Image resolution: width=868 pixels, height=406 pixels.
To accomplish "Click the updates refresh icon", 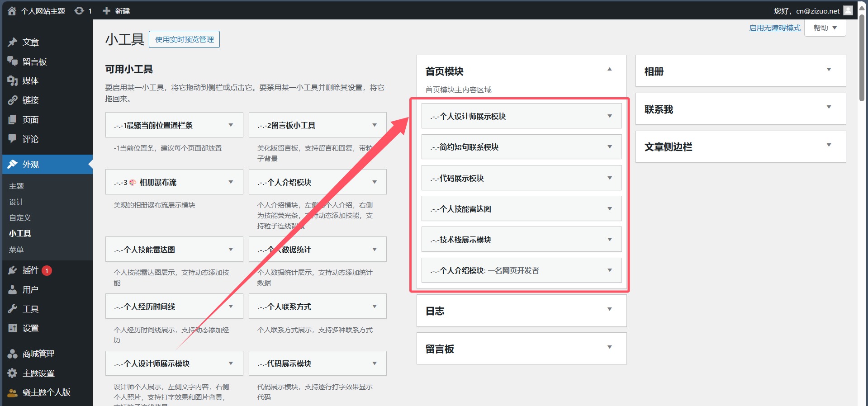I will (79, 11).
